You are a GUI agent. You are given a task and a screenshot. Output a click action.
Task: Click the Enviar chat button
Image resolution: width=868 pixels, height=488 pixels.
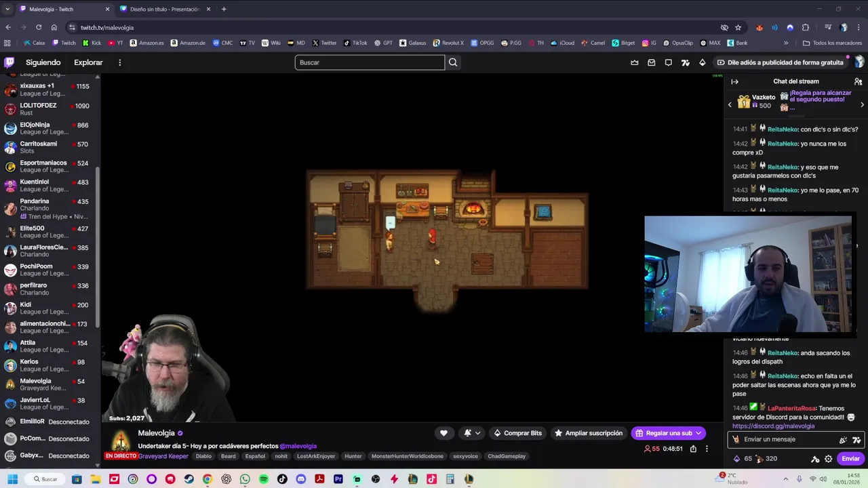(x=850, y=459)
